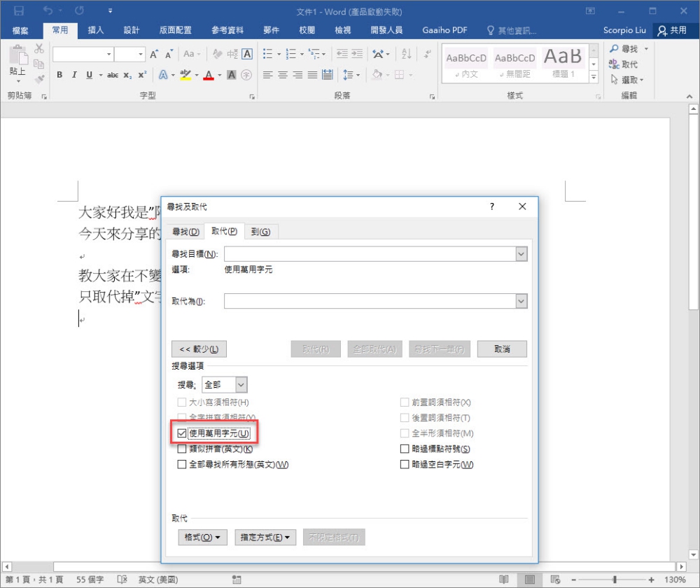Open the 搜尋 direction dropdown (全部)
700x588 pixels.
pyautogui.click(x=241, y=385)
